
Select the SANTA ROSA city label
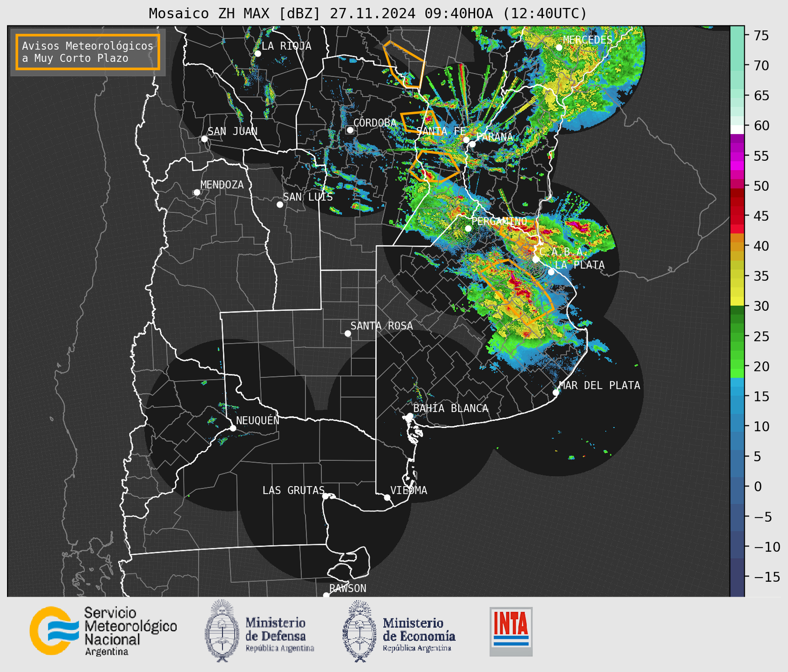pyautogui.click(x=382, y=326)
